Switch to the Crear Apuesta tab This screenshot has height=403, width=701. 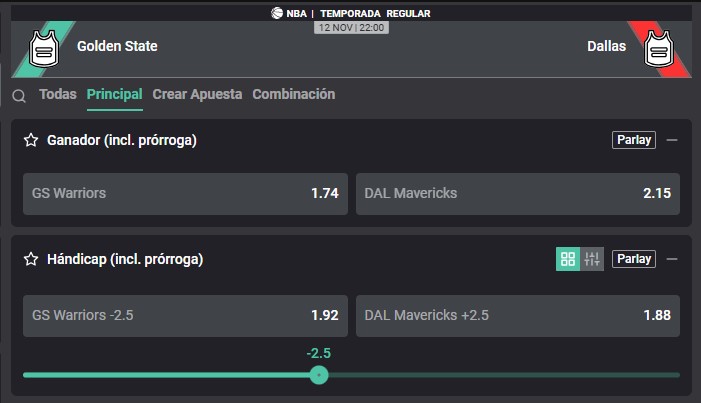pos(197,94)
